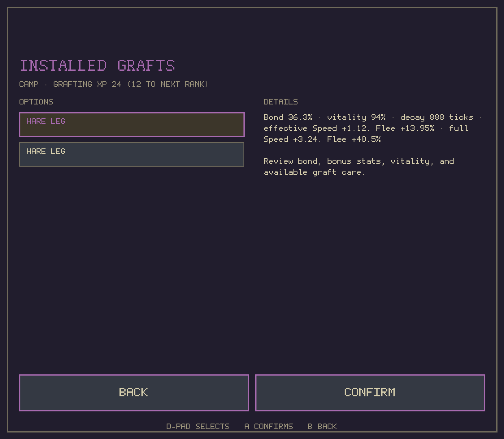Click the CAMP grafting XP status line
The height and width of the screenshot is (439, 504).
pos(114,84)
